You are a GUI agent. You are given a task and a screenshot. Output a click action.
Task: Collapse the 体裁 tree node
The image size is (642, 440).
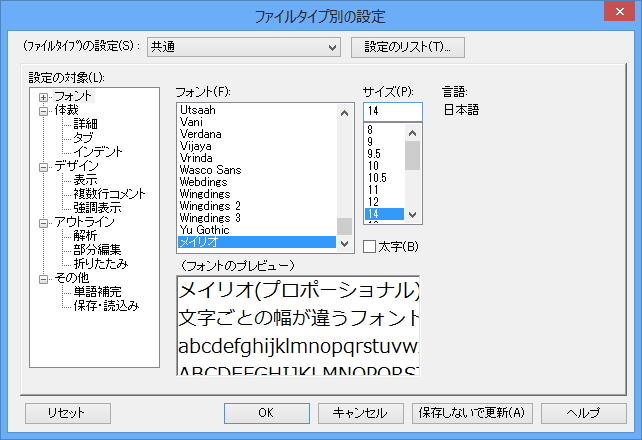tap(43, 111)
